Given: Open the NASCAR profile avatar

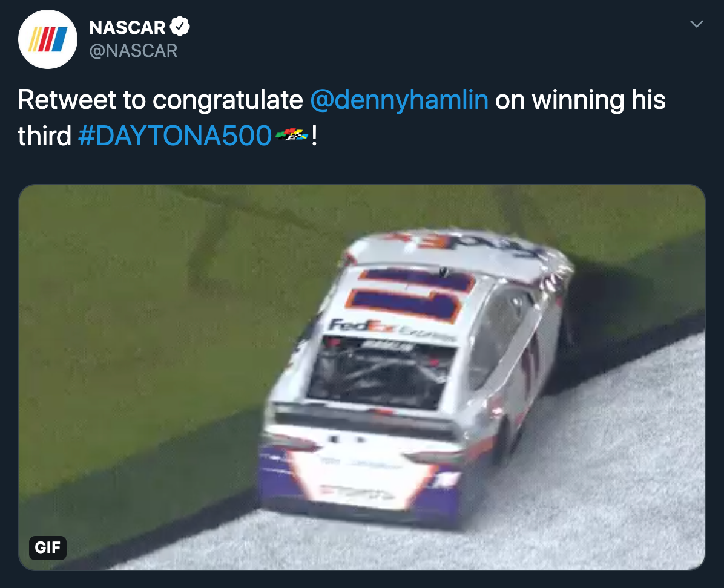Looking at the screenshot, I should (x=48, y=39).
